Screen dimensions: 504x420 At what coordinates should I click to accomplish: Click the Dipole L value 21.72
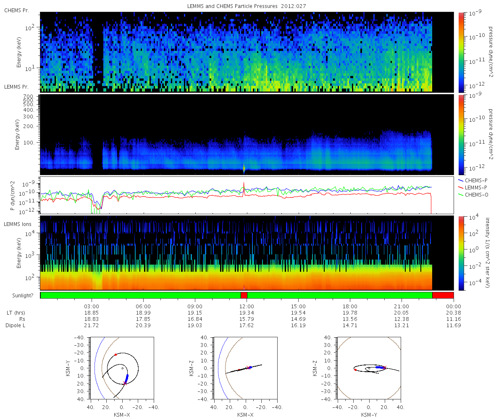[x=92, y=325]
